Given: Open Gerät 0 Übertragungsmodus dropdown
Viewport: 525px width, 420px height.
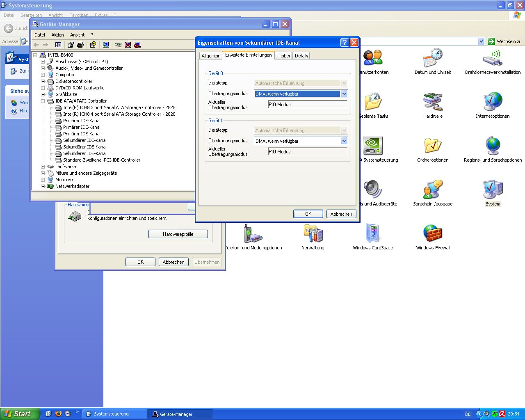Looking at the screenshot, I should [x=344, y=94].
